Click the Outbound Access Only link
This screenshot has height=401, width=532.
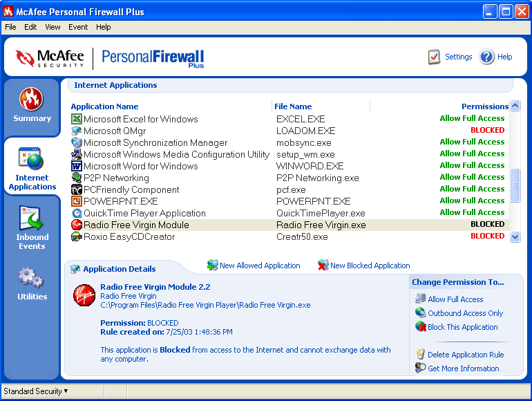click(465, 313)
